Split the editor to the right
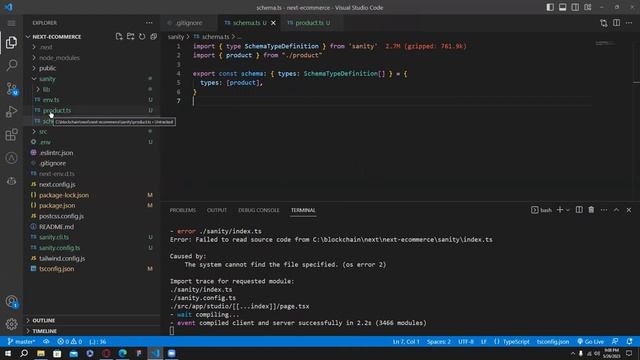The image size is (640, 360). tap(616, 23)
